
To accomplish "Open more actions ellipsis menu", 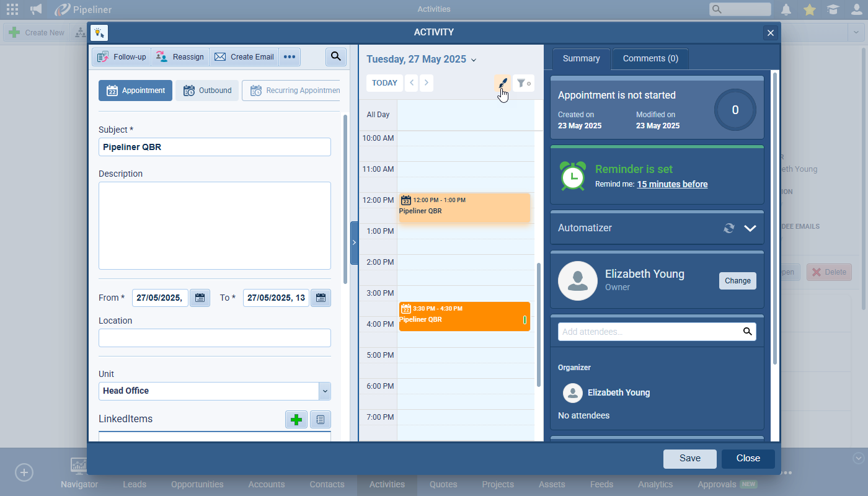I will pyautogui.click(x=290, y=57).
